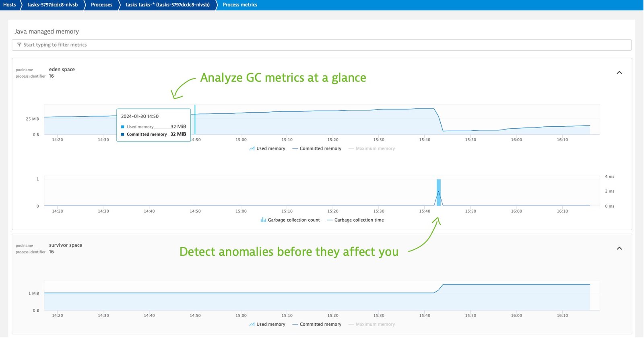
Task: Toggle Committed memory legend in survivor chart
Action: pyautogui.click(x=317, y=325)
